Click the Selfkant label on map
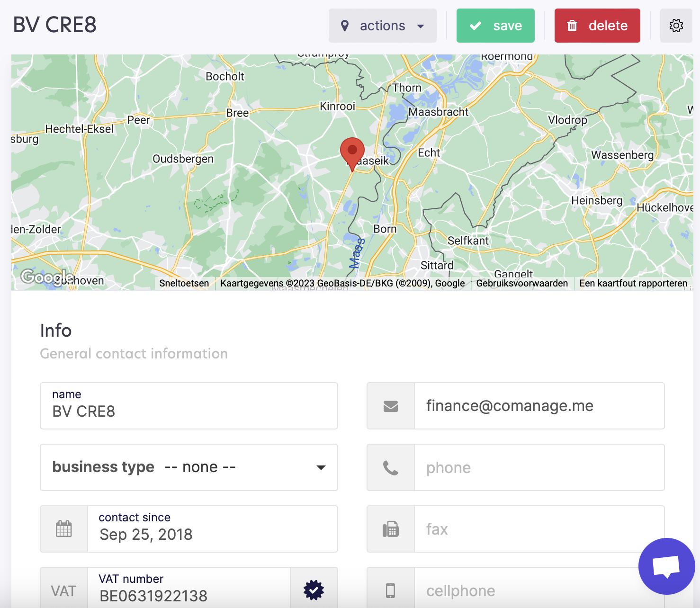Image resolution: width=700 pixels, height=608 pixels. (x=468, y=241)
